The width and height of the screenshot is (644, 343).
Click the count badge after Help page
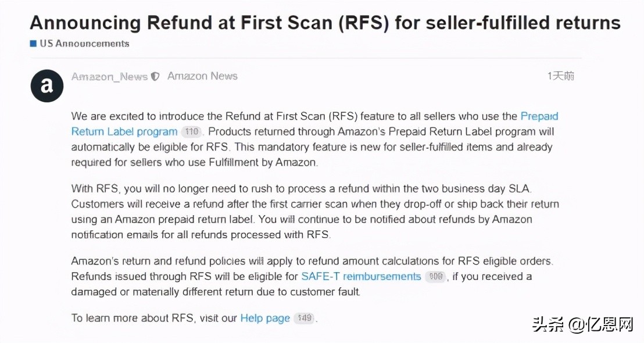coord(303,319)
